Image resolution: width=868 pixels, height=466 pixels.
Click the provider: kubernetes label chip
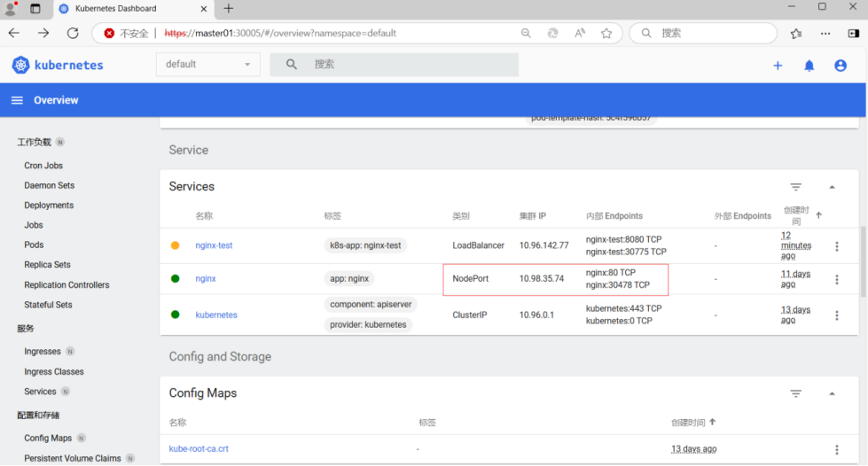368,325
